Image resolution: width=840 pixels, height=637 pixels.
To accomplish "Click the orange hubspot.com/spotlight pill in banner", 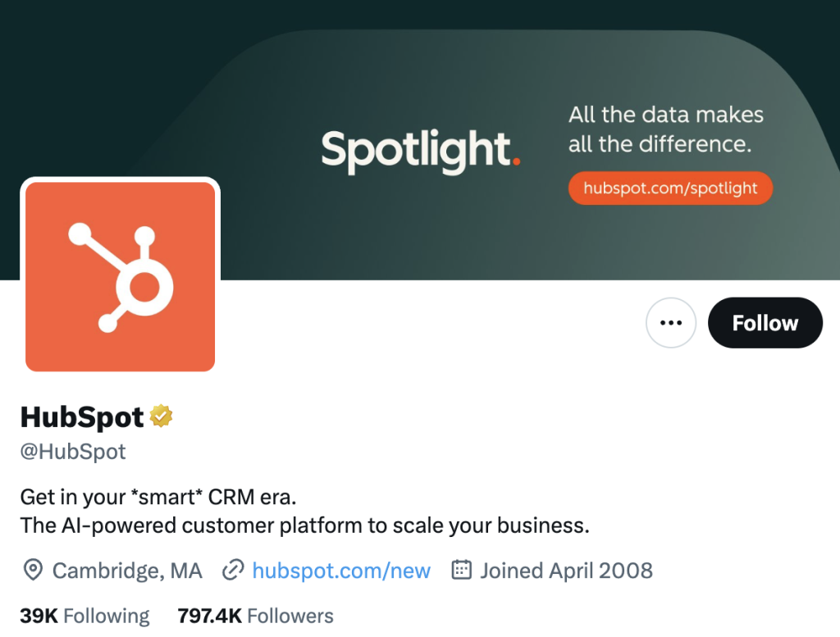I will (x=670, y=188).
